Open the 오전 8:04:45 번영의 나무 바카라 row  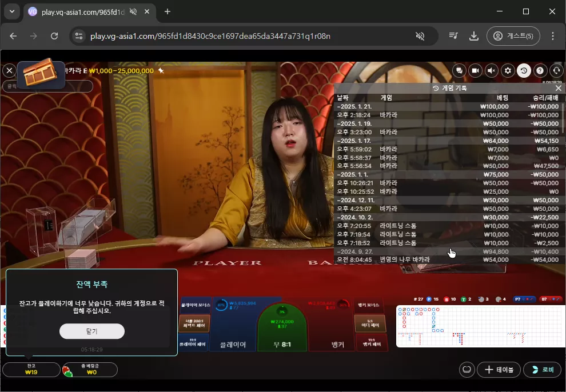(448, 259)
